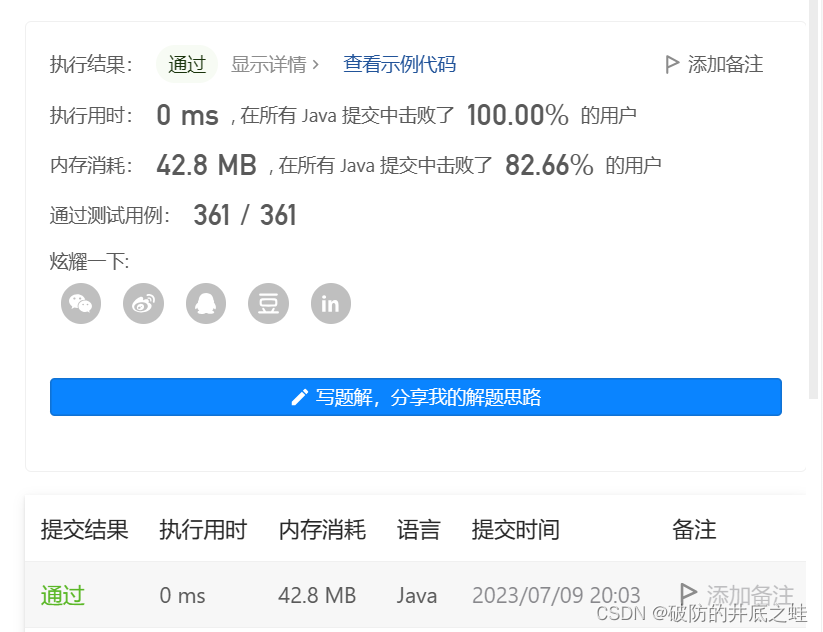This screenshot has height=632, width=823.
Task: Click the pencil icon on the 写题解 button
Action: pos(298,397)
